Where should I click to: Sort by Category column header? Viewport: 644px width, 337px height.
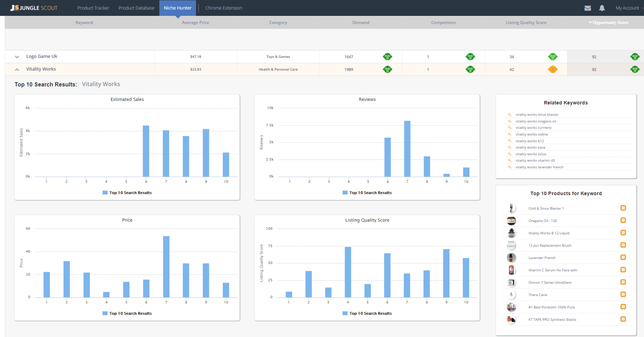click(278, 23)
